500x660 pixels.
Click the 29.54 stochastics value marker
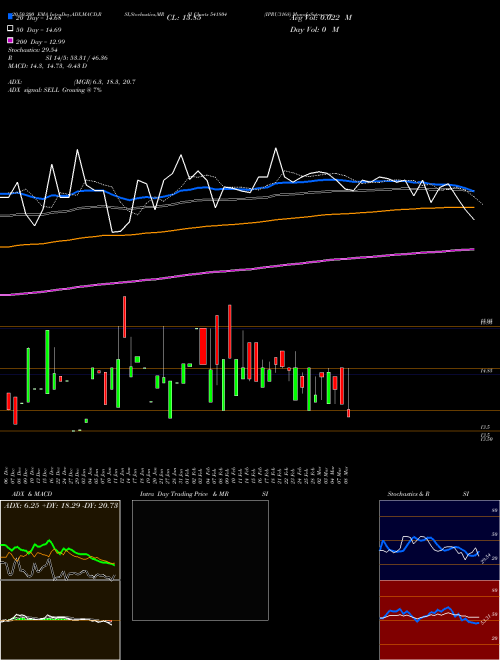(x=485, y=558)
